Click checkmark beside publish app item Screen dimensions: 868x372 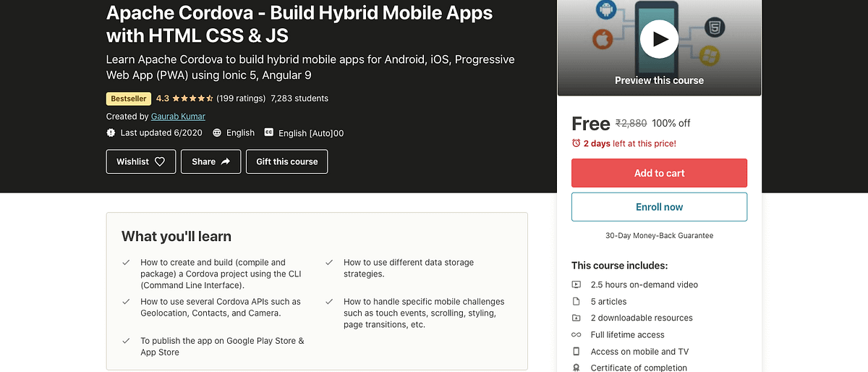126,340
